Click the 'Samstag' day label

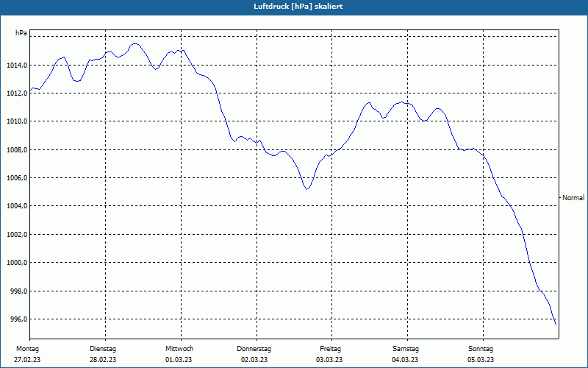(x=406, y=349)
